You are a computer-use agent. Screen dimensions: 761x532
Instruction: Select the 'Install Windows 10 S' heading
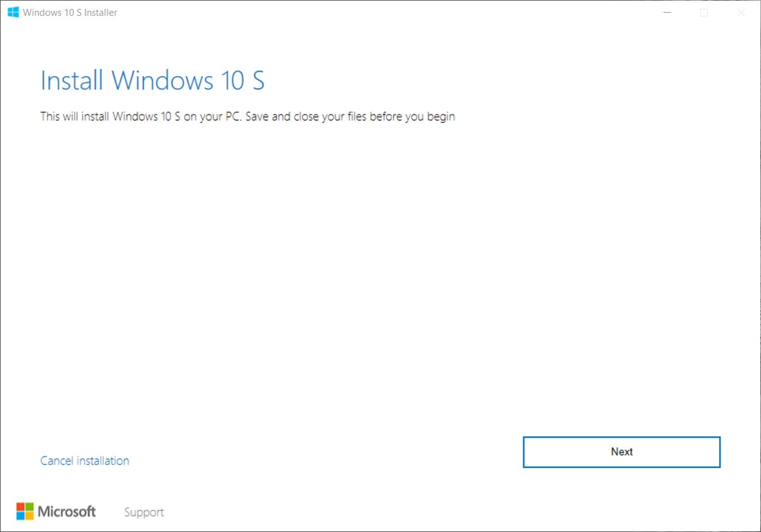click(x=152, y=81)
